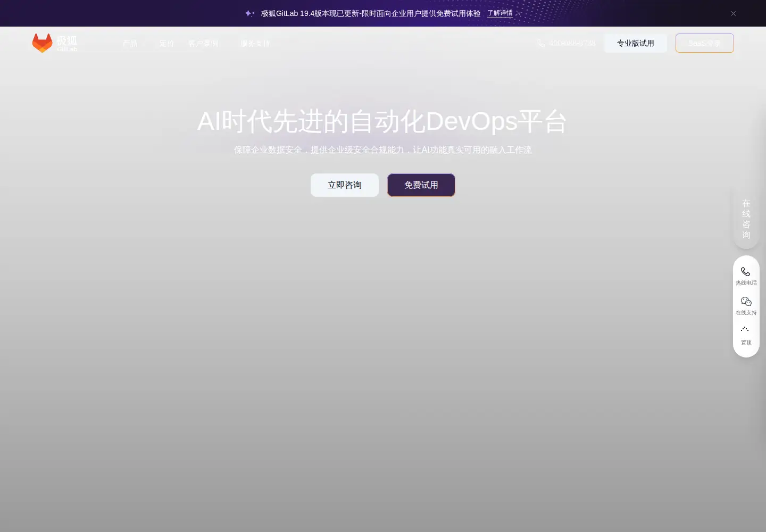Image resolution: width=766 pixels, height=532 pixels.
Task: Click the banner text about GitLab 19.4
Action: pyautogui.click(x=371, y=13)
